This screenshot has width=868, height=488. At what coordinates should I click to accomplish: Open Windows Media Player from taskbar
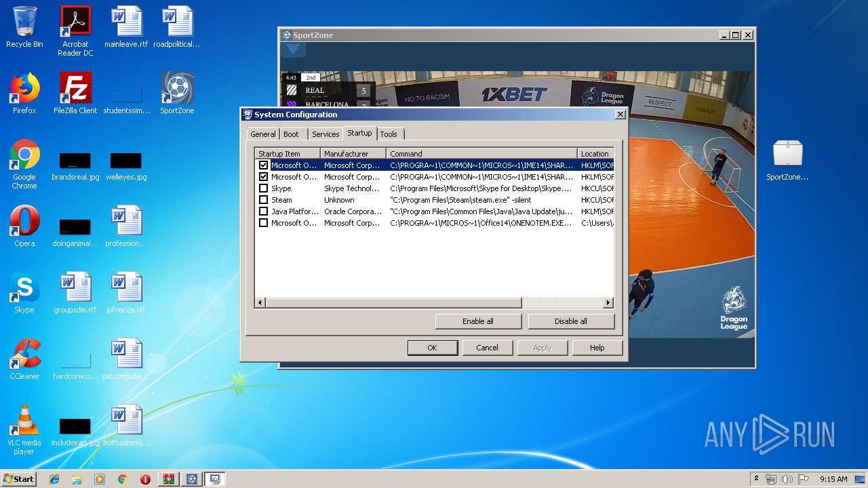tap(100, 479)
